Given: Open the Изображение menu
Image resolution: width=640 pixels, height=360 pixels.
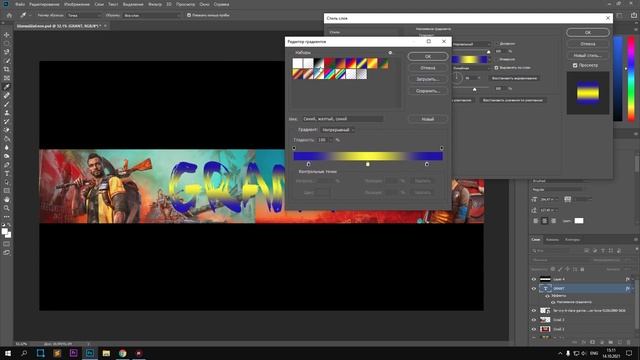Looking at the screenshot, I should [77, 4].
